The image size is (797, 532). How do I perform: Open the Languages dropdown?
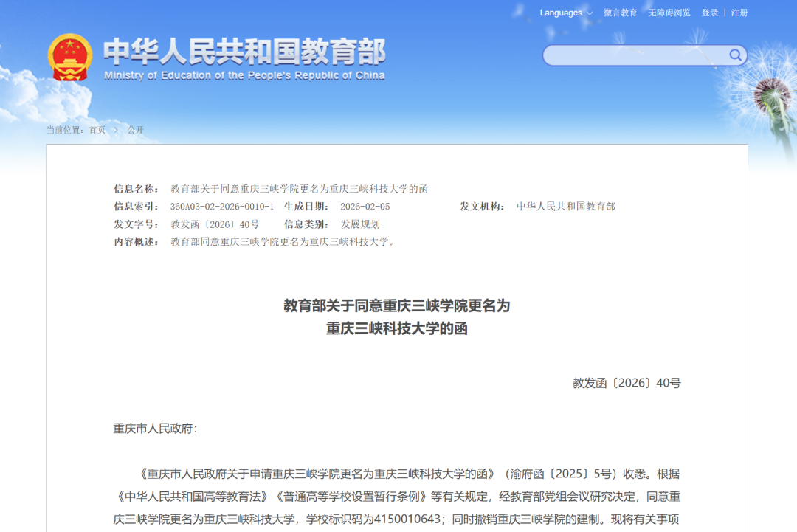[x=561, y=13]
